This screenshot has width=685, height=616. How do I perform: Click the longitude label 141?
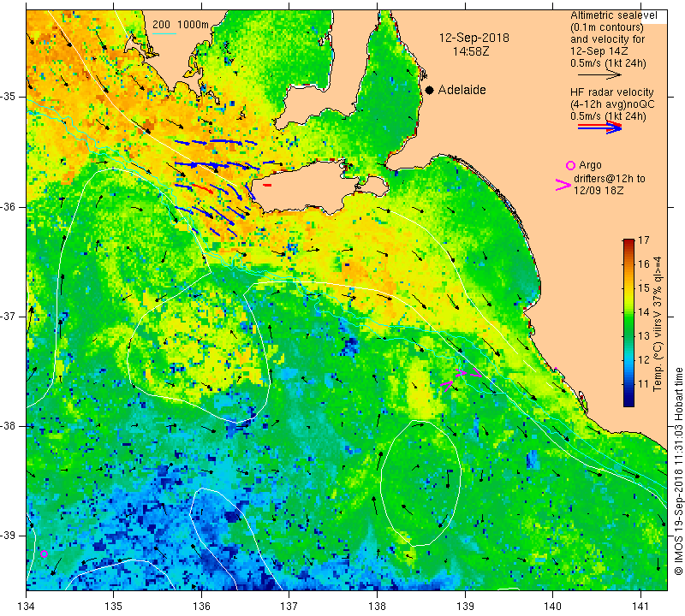point(640,607)
